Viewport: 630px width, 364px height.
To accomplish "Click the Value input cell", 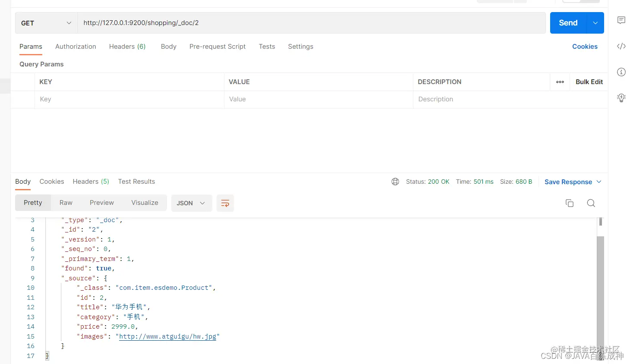I will pos(318,99).
